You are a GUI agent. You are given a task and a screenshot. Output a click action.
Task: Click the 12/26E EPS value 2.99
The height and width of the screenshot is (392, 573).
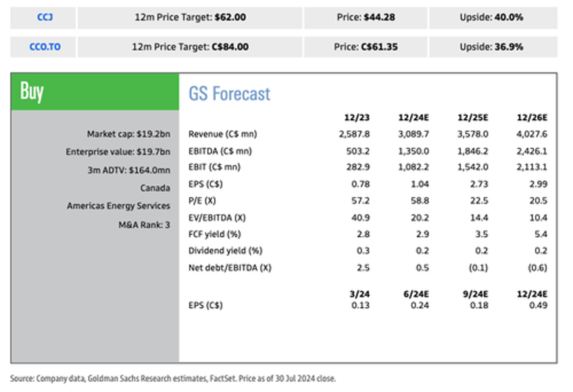pos(539,184)
